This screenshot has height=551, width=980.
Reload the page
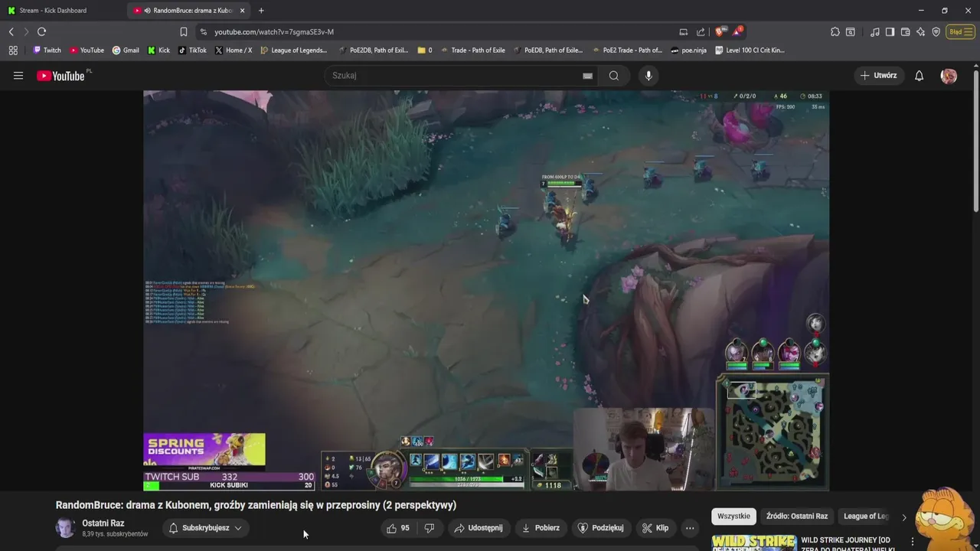tap(41, 31)
